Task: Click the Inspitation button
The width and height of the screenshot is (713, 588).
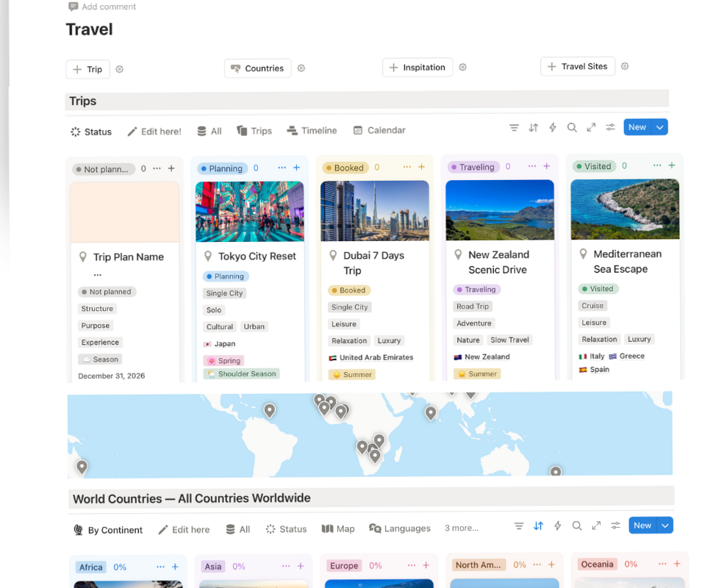Action: 418,66
